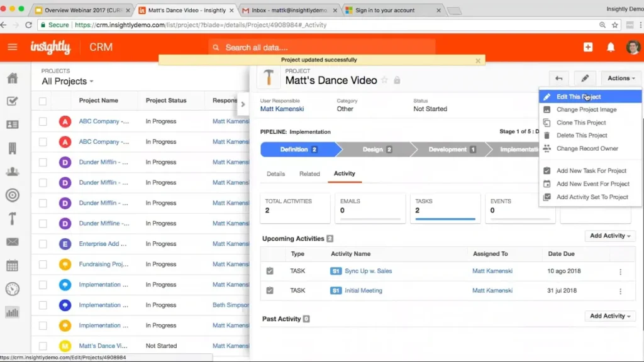Click the quick add plus icon

point(587,47)
